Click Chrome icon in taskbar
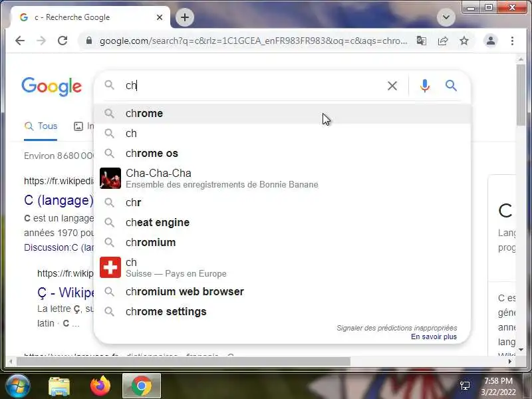The image size is (532, 399). click(142, 386)
